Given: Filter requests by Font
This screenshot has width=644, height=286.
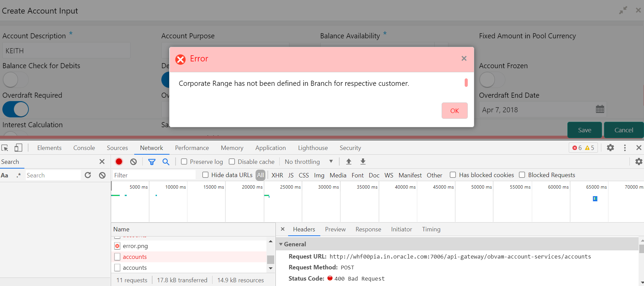Looking at the screenshot, I should (358, 175).
